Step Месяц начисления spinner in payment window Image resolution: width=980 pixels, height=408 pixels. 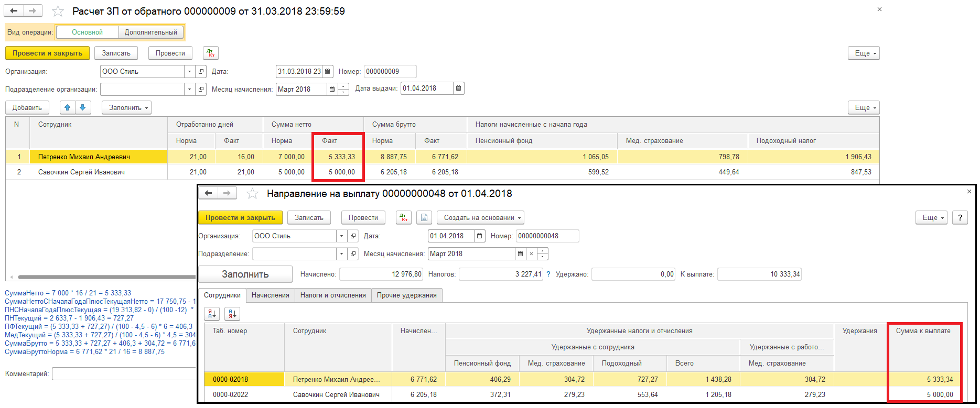pyautogui.click(x=543, y=253)
